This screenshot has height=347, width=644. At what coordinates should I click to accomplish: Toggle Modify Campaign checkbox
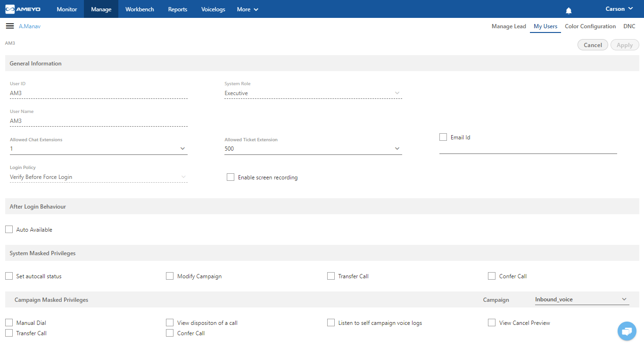point(170,276)
